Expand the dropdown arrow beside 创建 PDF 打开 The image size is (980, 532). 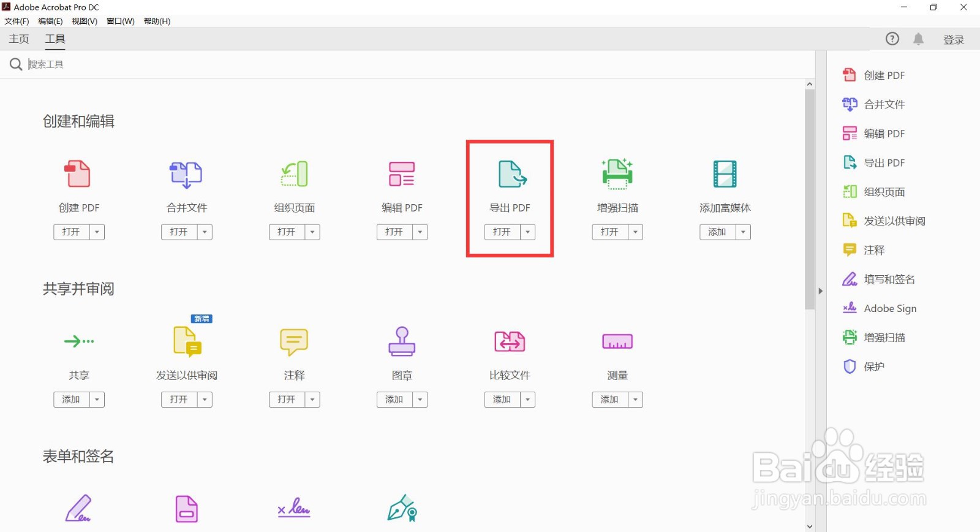(x=97, y=232)
